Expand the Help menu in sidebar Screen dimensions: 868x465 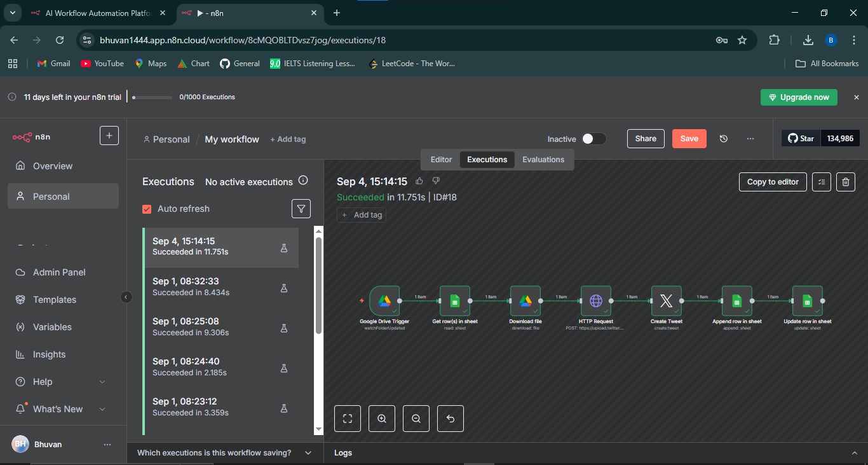[102, 382]
